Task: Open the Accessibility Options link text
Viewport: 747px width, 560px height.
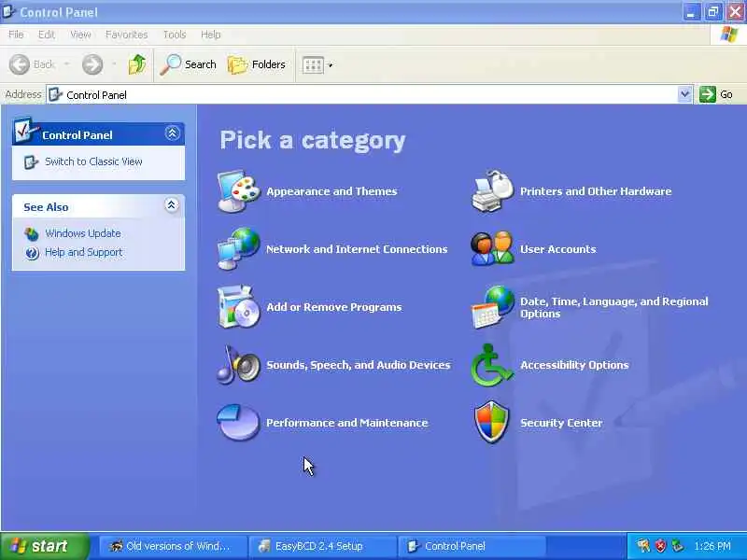Action: [574, 365]
